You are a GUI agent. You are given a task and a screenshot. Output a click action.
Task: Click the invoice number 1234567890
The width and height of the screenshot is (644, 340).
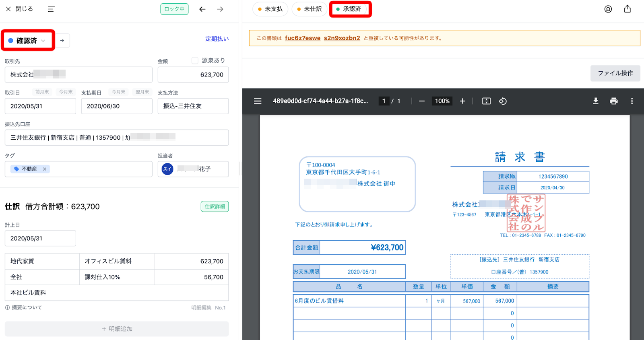click(x=553, y=176)
